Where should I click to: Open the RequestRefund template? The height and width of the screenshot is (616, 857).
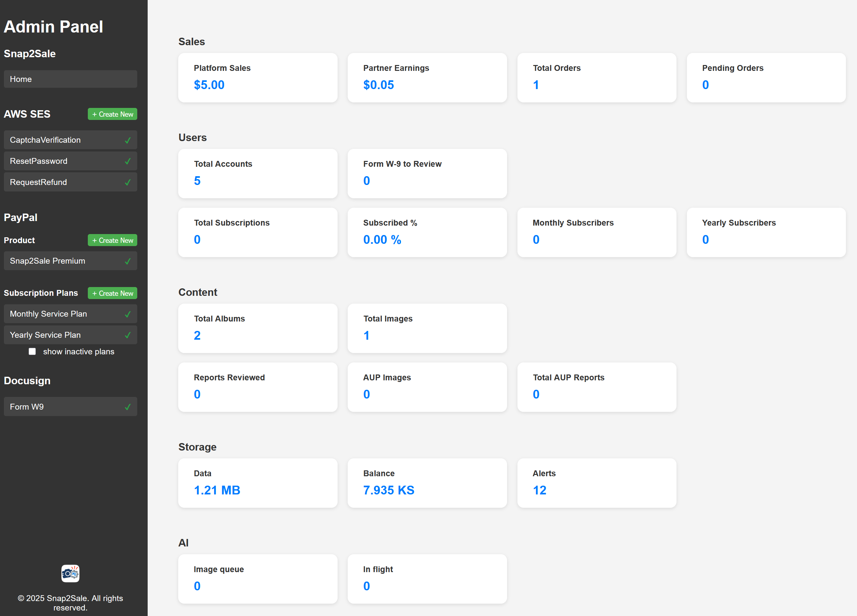(x=70, y=182)
